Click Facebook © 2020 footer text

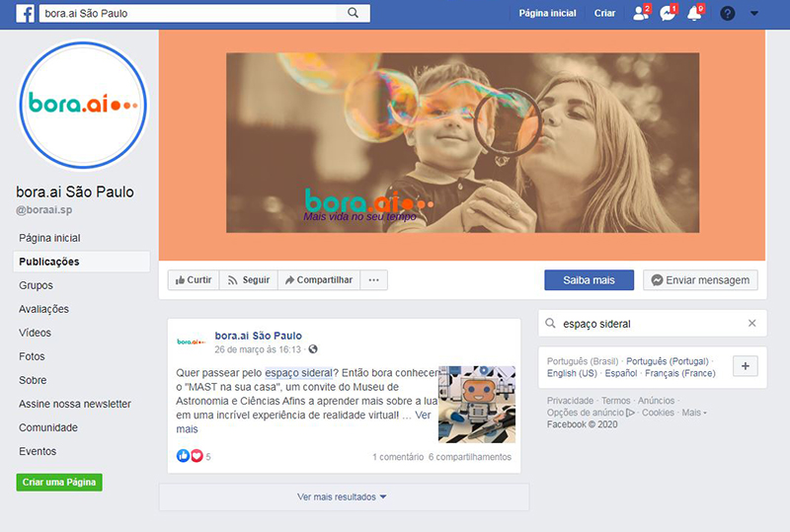tap(582, 424)
